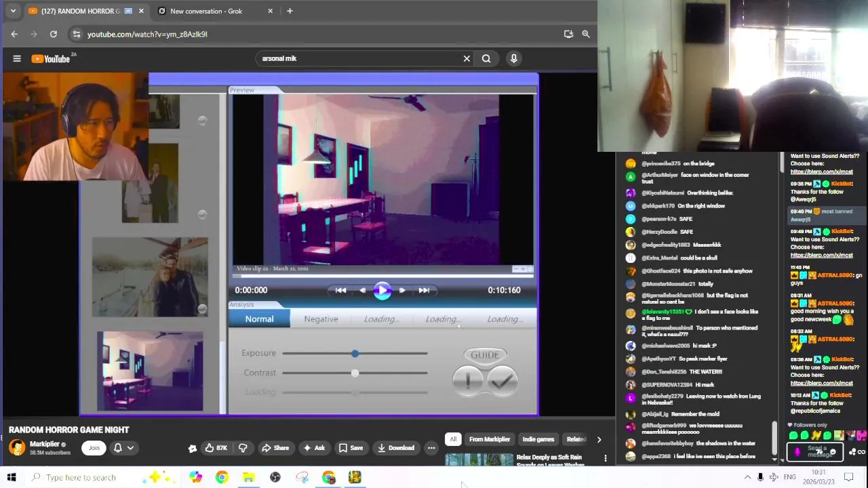Select the dining room photo thumbnail
This screenshot has width=868, height=488.
tap(150, 371)
